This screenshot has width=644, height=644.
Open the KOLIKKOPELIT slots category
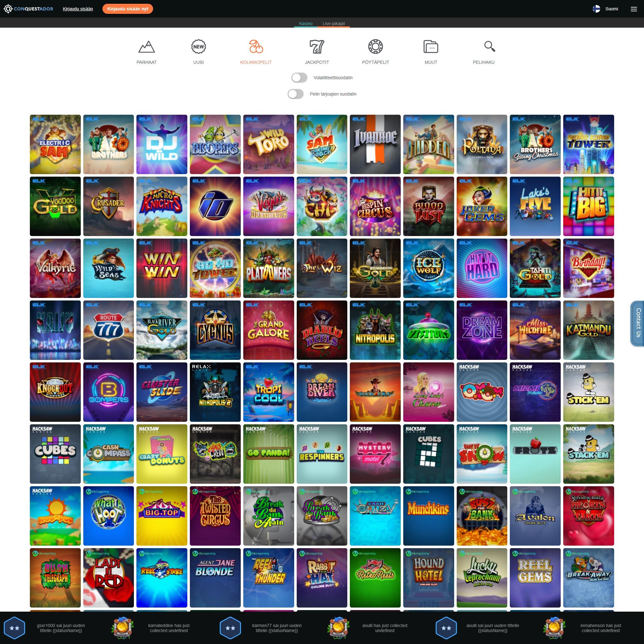coord(255,52)
